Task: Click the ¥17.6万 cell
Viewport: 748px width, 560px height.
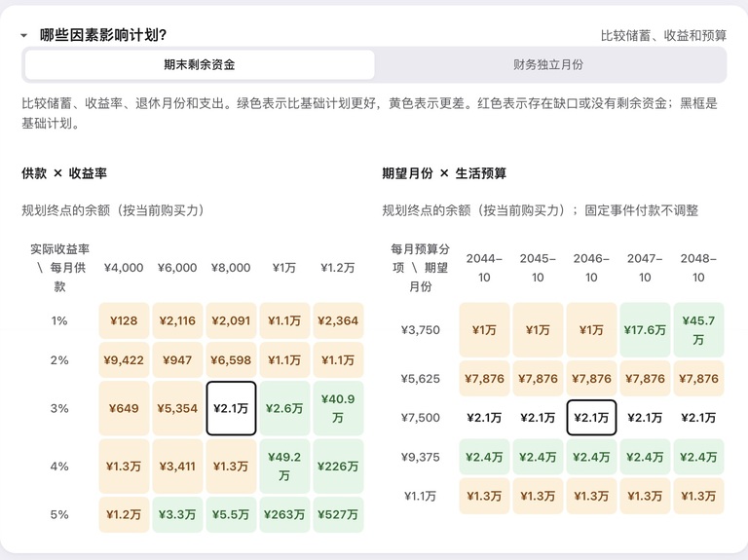Action: pyautogui.click(x=645, y=329)
